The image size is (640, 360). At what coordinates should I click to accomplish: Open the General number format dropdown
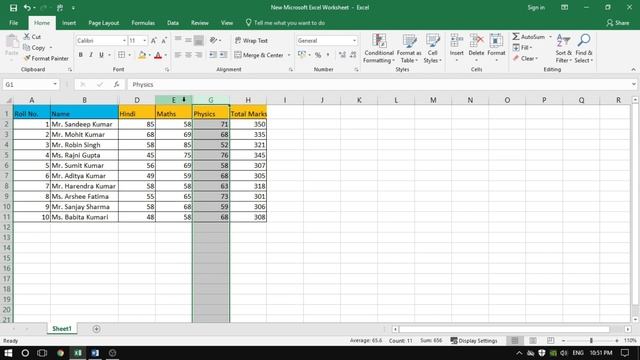(354, 40)
